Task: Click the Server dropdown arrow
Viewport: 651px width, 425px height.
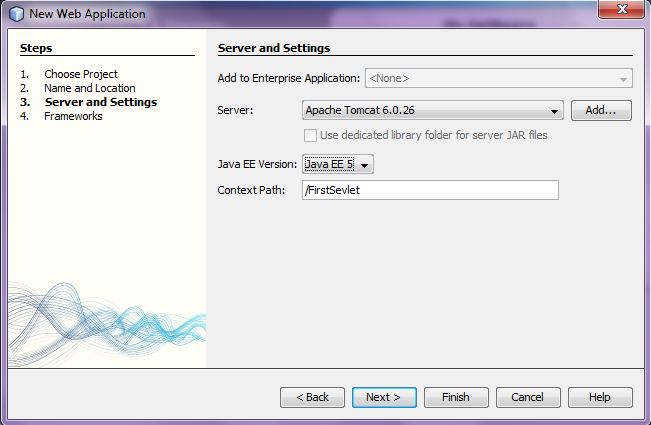Action: tap(554, 111)
